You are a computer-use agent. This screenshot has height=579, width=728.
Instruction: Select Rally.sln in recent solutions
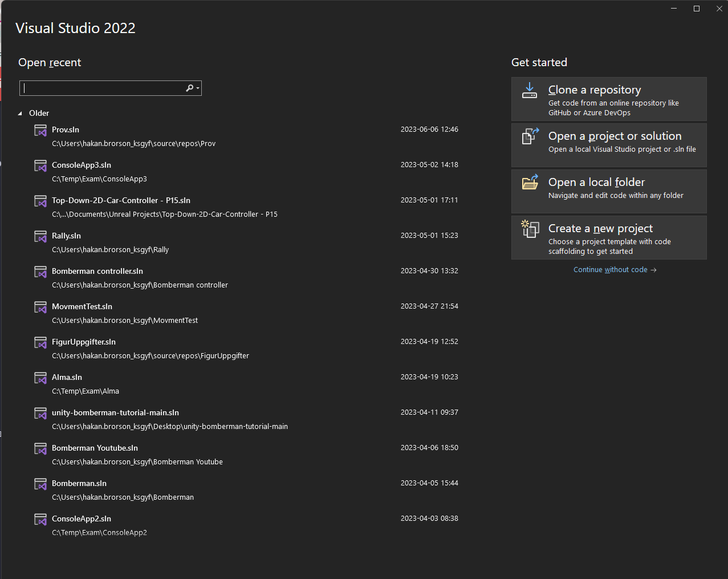point(246,242)
